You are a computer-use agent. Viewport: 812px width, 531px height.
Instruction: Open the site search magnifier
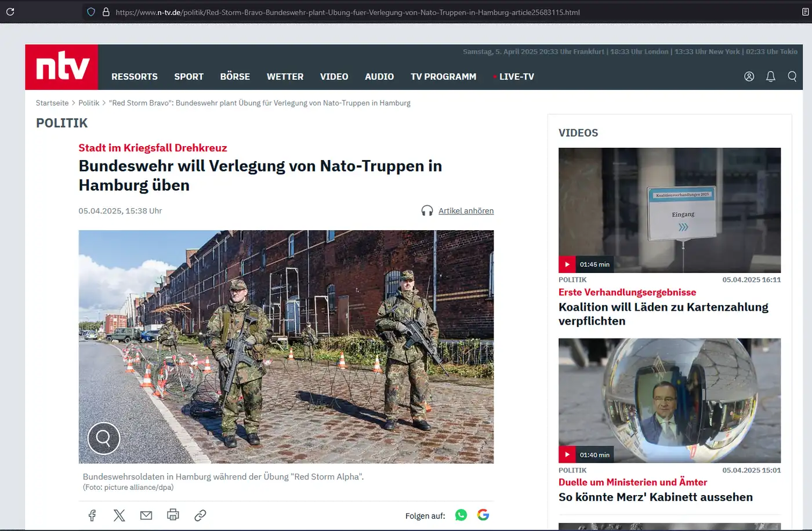tap(792, 77)
